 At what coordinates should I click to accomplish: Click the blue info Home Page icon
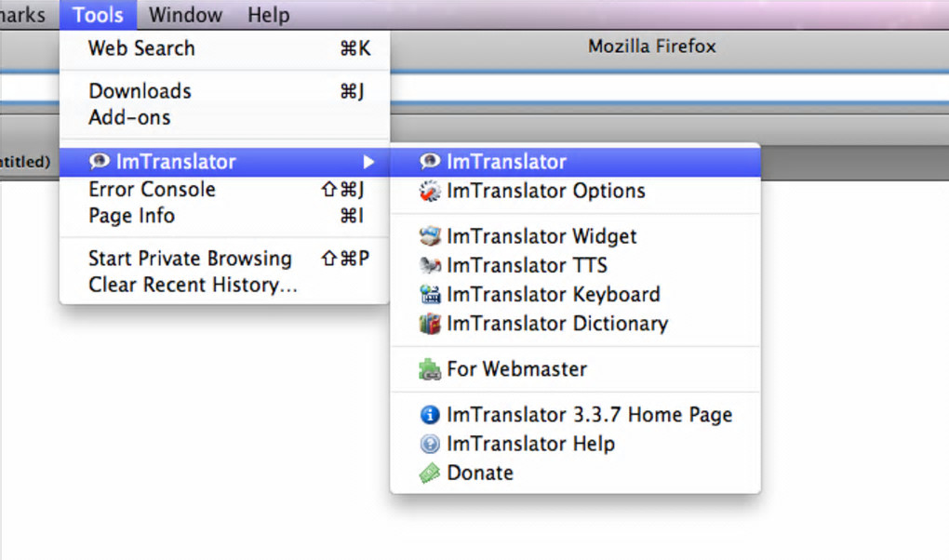pos(429,415)
